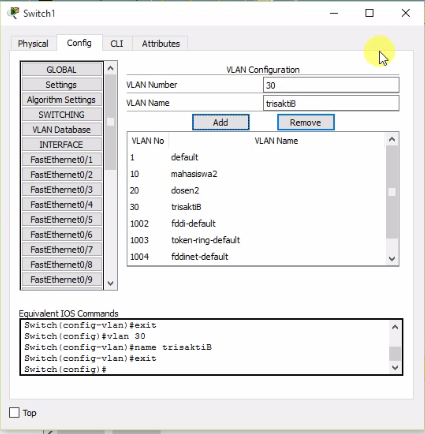Viewport: 425px width, 434px height.
Task: Maximize the Switch1 window
Action: pyautogui.click(x=369, y=13)
